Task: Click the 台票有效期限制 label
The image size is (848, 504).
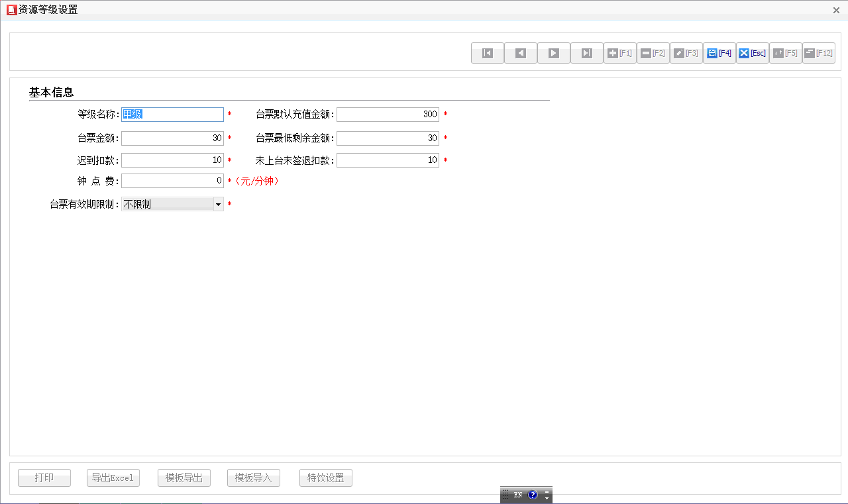Action: pos(84,205)
